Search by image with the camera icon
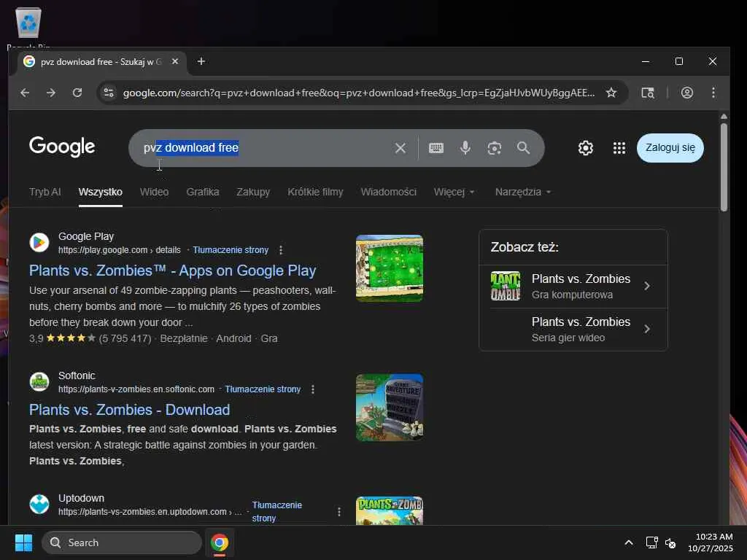 tap(495, 148)
